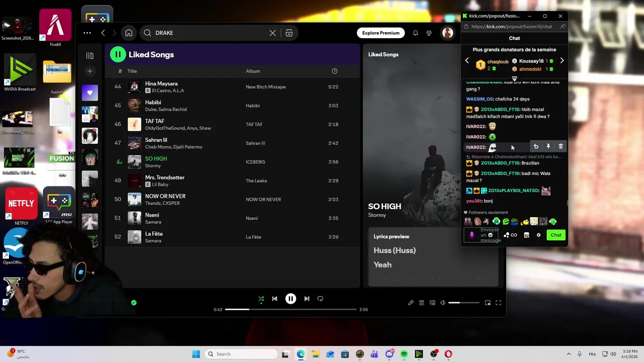644x362 pixels.
Task: Adjust the volume slider
Action: tap(464, 303)
